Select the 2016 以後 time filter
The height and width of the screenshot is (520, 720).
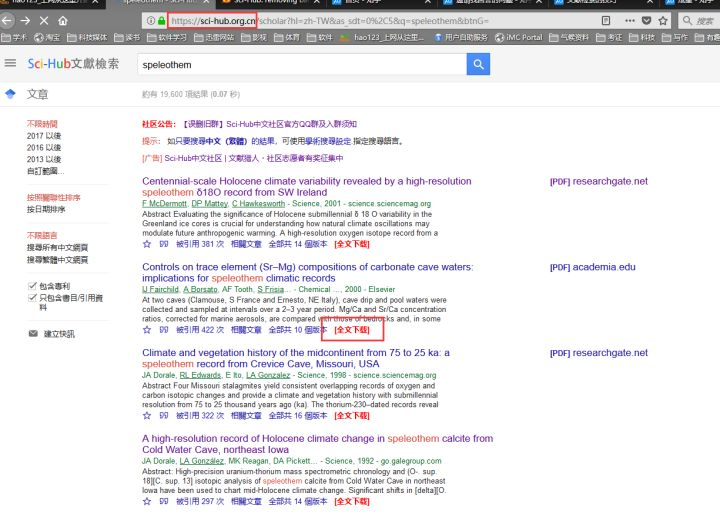point(44,147)
